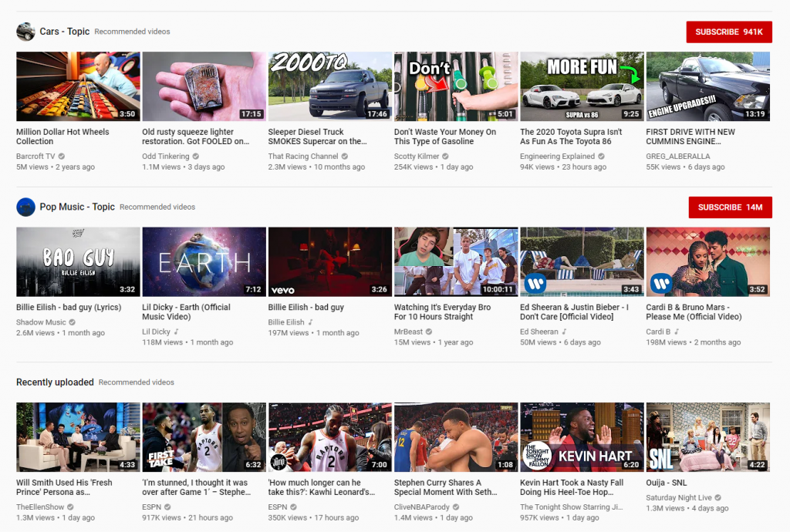Open the Pop Music - Topic heading link
The width and height of the screenshot is (790, 532).
[x=77, y=207]
